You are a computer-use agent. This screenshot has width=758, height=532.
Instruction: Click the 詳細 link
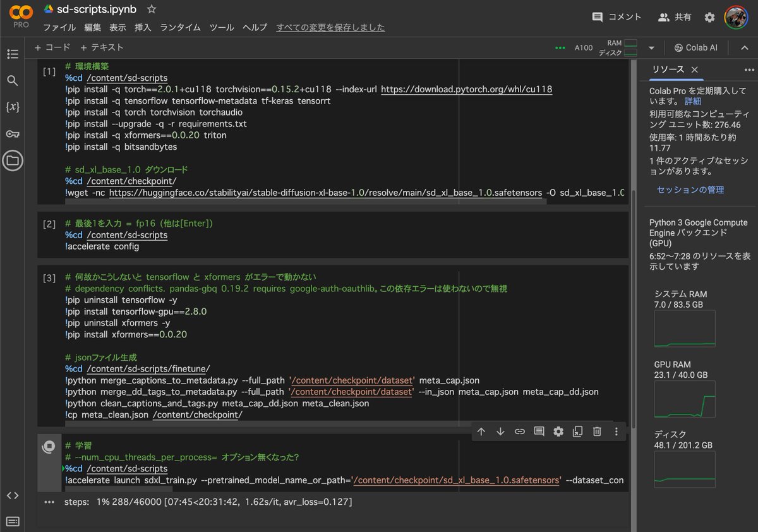pos(693,101)
